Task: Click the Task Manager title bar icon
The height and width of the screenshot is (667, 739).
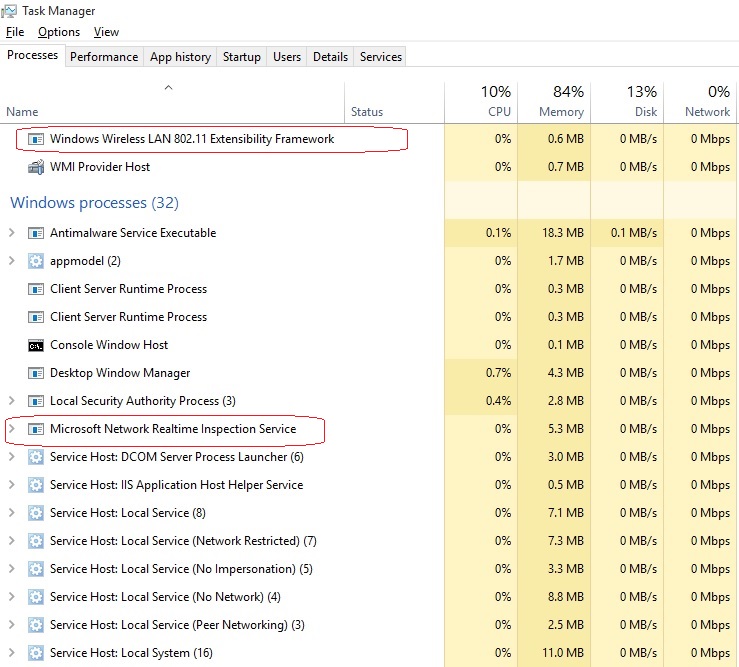Action: pyautogui.click(x=8, y=10)
